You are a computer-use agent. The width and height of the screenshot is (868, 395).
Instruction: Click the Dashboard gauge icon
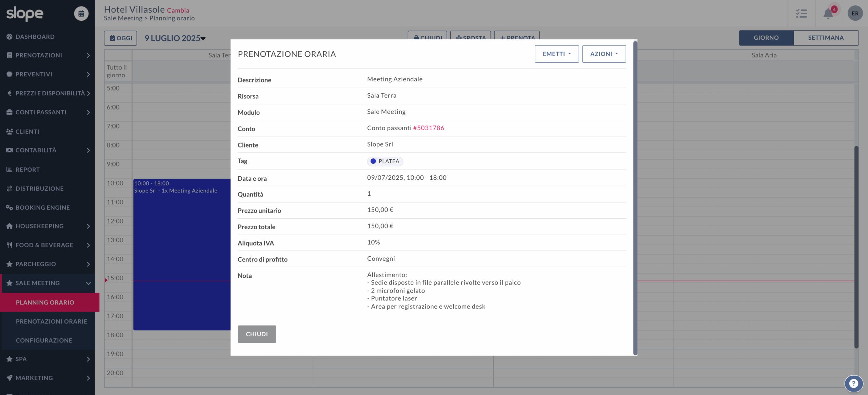coord(9,37)
